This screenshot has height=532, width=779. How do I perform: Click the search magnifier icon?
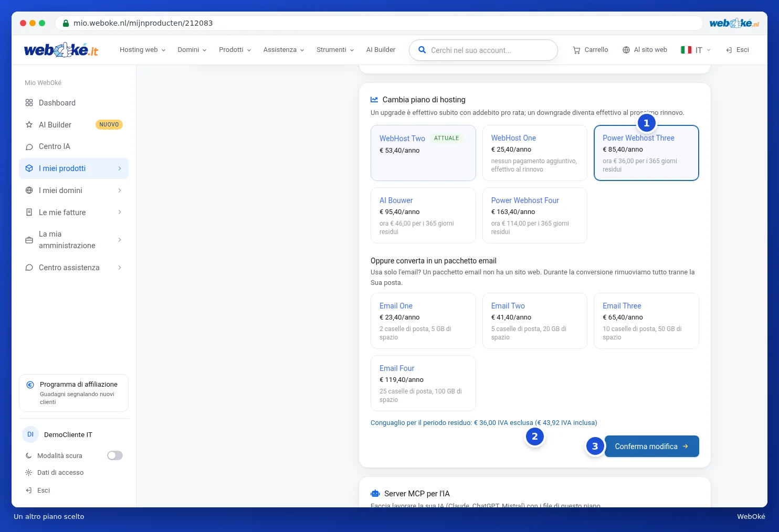point(422,50)
